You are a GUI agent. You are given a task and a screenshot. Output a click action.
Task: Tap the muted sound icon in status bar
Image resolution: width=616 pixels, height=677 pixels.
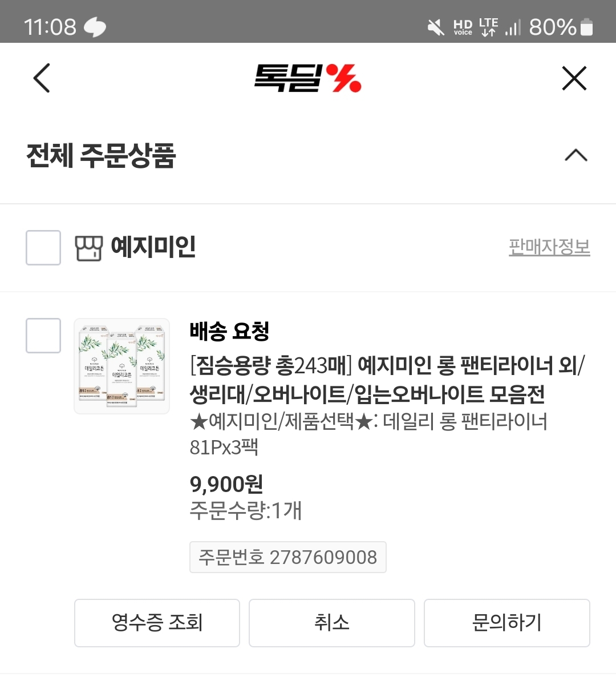[436, 27]
